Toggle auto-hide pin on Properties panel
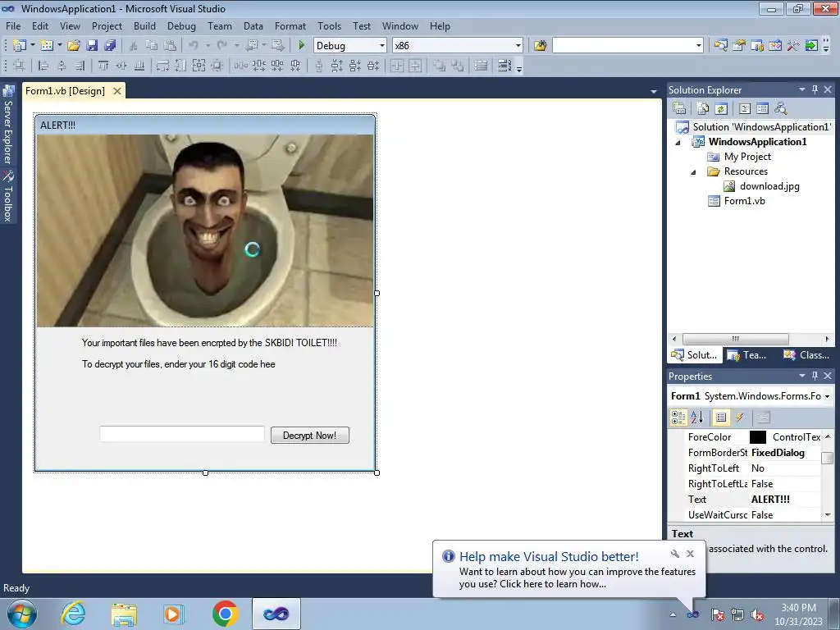The height and width of the screenshot is (630, 840). [815, 376]
